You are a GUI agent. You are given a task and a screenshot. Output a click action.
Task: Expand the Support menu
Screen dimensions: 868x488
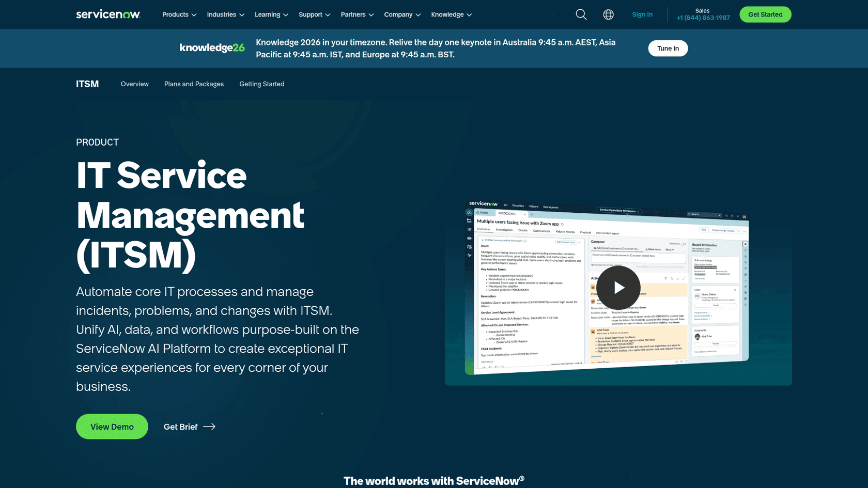314,14
